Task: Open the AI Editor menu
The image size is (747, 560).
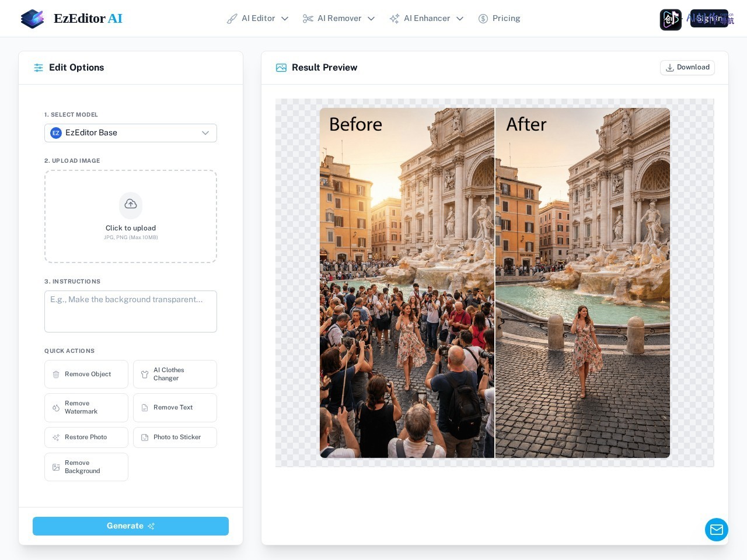Action: (258, 19)
